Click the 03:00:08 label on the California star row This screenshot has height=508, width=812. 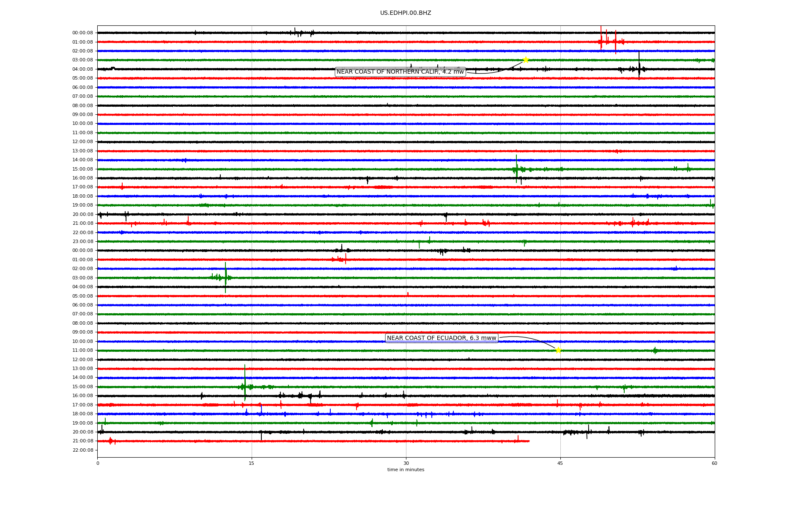(82, 60)
